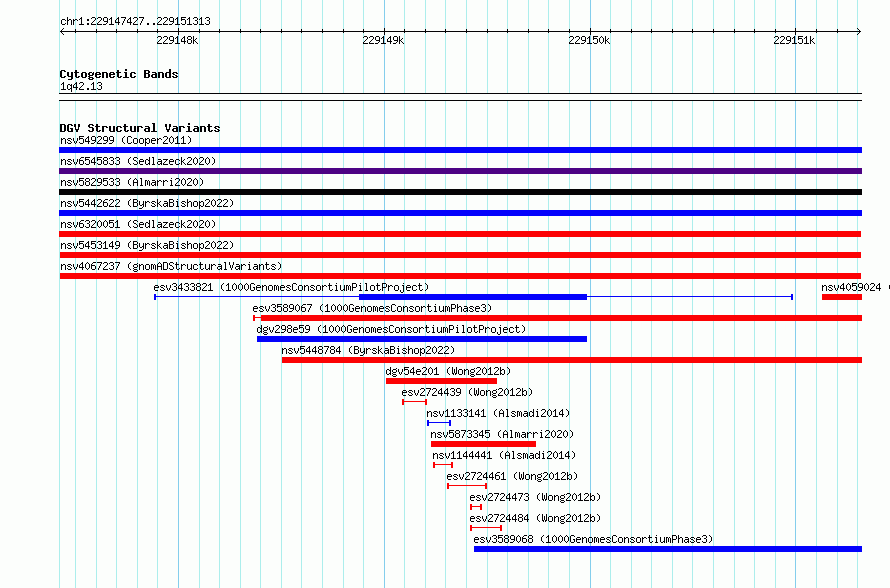This screenshot has height=588, width=890.
Task: Click the tiny red esv2724473 glyph
Action: (476, 507)
